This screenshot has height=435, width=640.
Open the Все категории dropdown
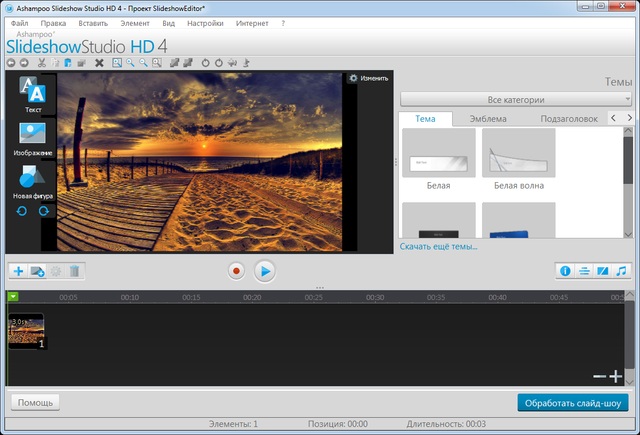point(515,100)
